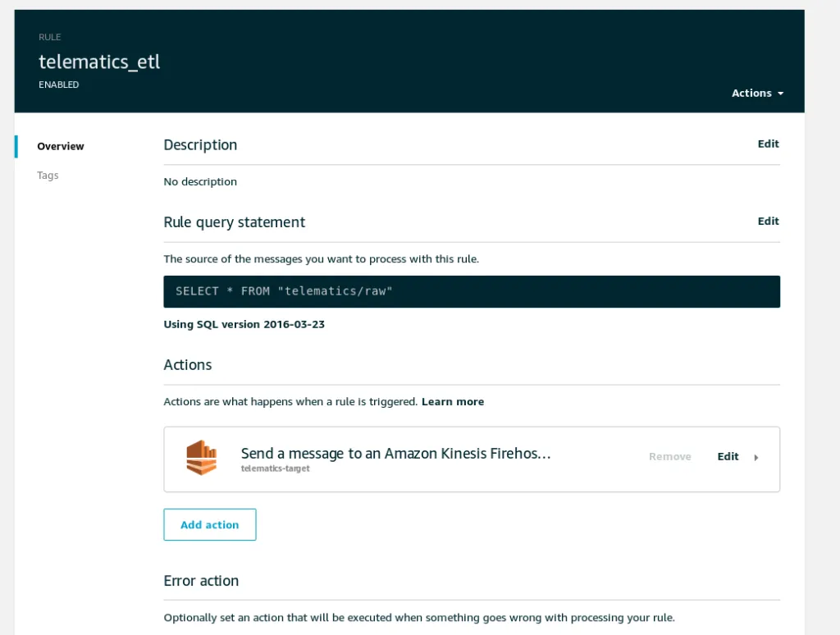
Task: Click the RULE label above the title
Action: (50, 37)
